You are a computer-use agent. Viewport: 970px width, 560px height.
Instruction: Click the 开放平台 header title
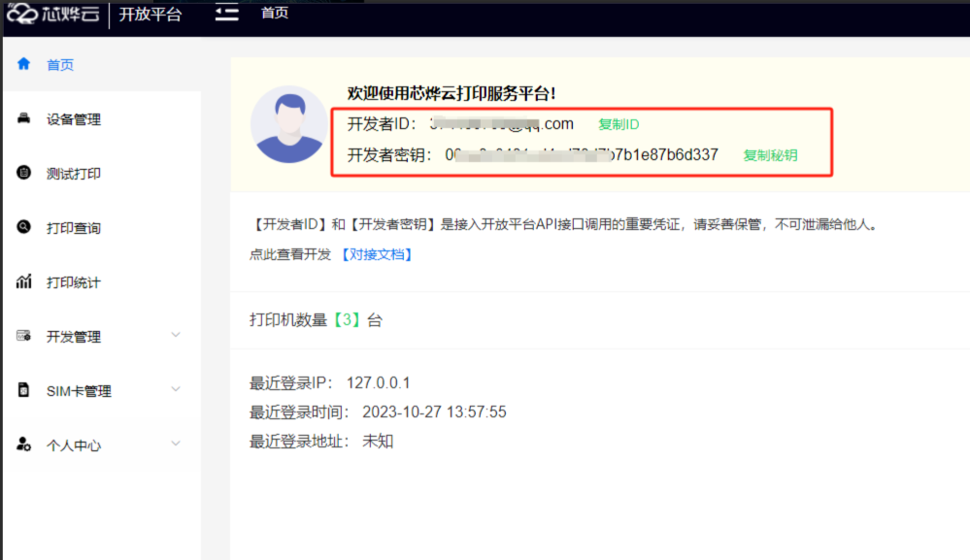pyautogui.click(x=151, y=15)
